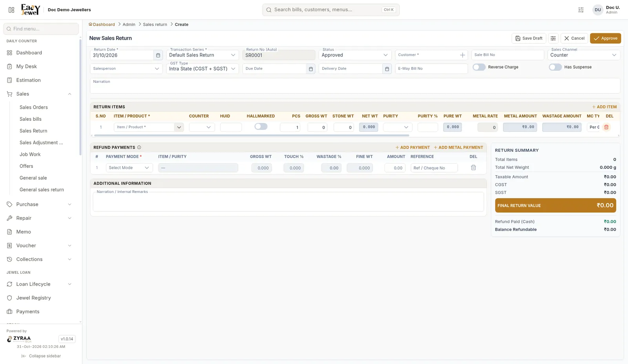Click the plus icon to add Customer
The width and height of the screenshot is (628, 364).
tap(462, 55)
